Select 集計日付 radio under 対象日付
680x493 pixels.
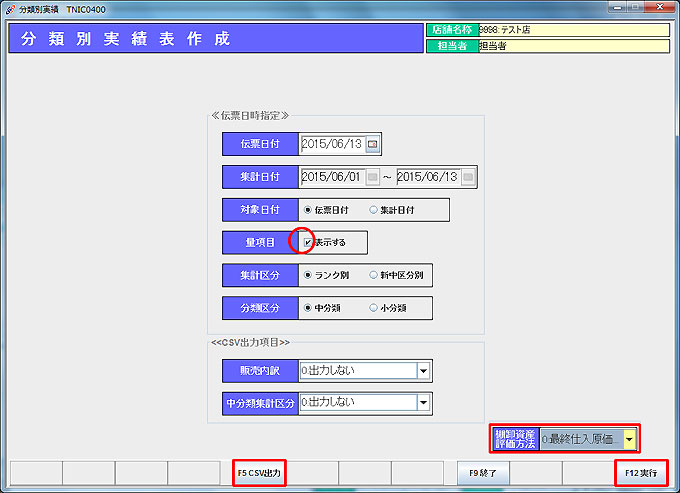click(373, 210)
